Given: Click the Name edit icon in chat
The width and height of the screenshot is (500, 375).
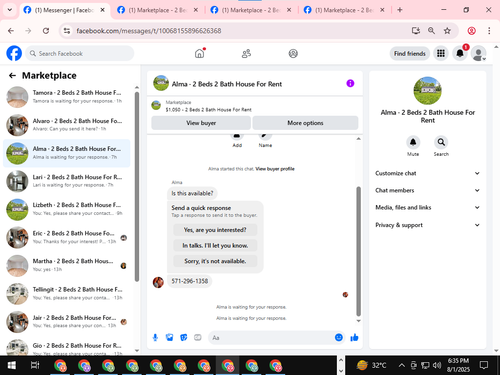Looking at the screenshot, I should (265, 136).
